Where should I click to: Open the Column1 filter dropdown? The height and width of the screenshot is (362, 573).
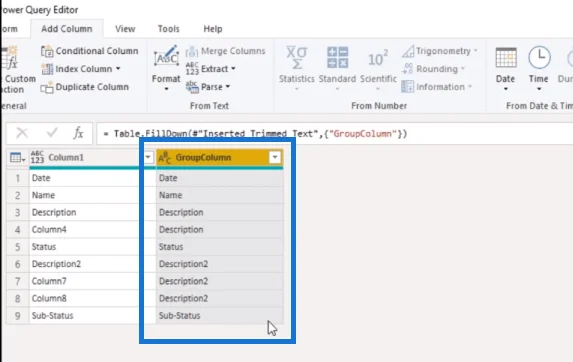click(148, 157)
